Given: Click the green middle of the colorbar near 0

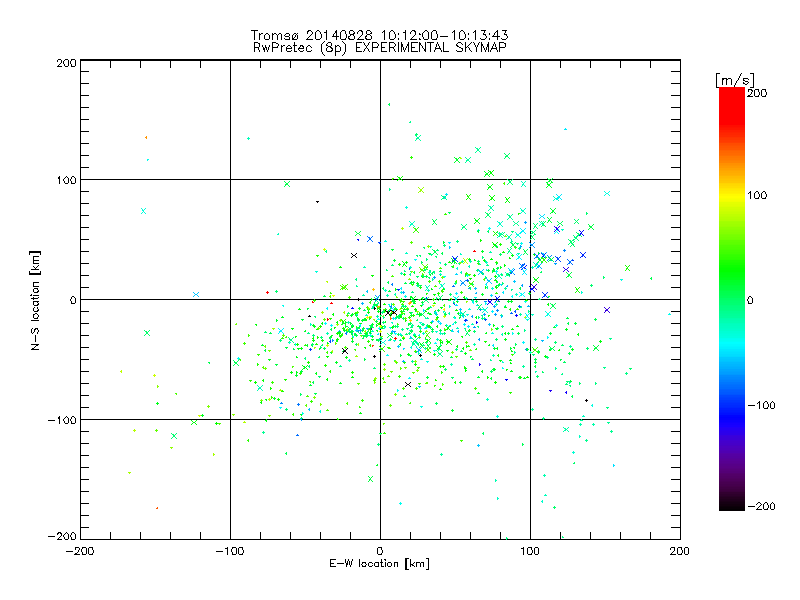Looking at the screenshot, I should click(x=732, y=298).
